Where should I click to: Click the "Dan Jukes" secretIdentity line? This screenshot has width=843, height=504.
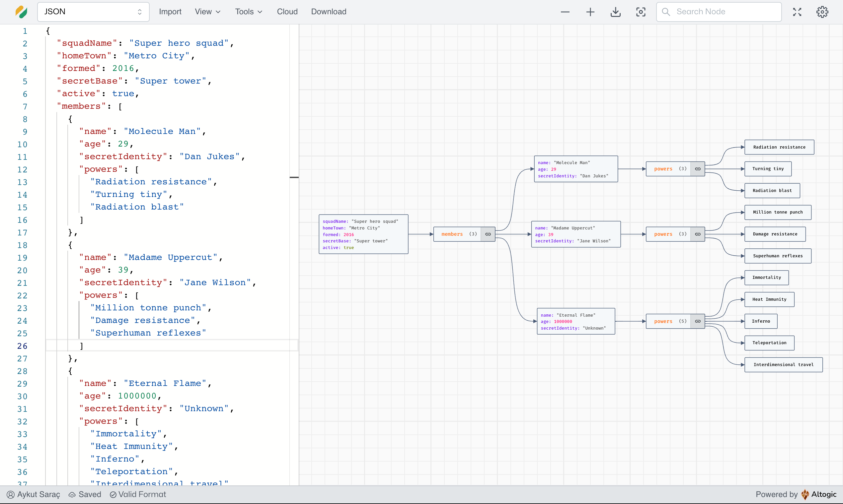point(162,157)
